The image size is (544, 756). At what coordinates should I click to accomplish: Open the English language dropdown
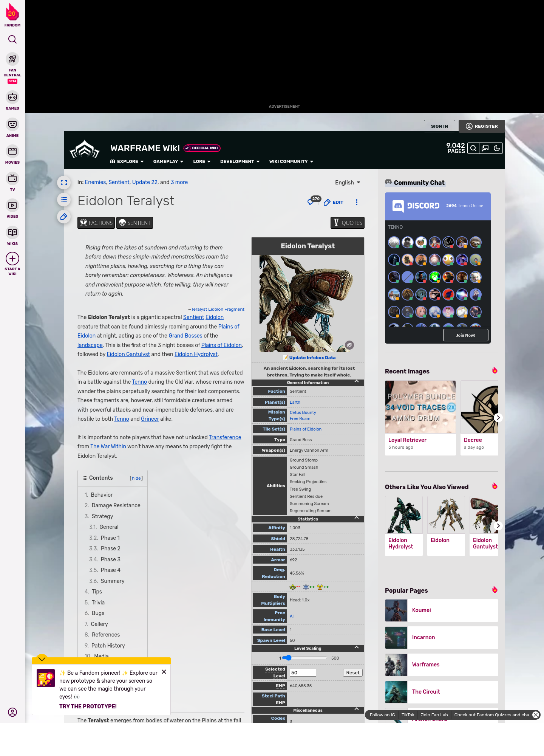(348, 183)
